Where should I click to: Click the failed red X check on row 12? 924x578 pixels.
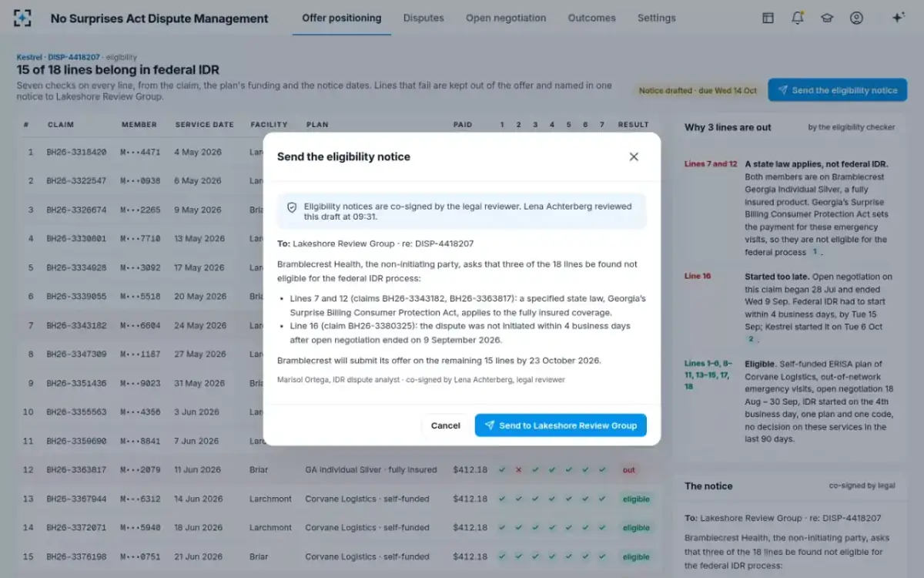[518, 470]
